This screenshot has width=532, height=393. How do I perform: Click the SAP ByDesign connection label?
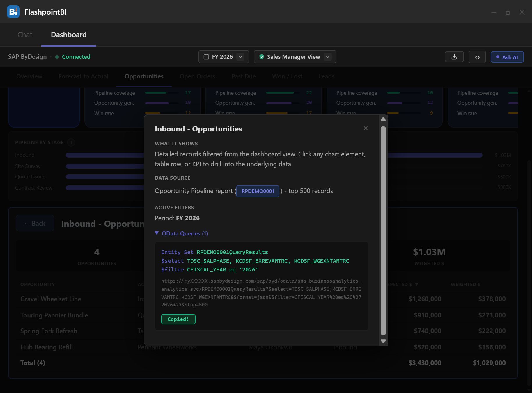coord(27,57)
